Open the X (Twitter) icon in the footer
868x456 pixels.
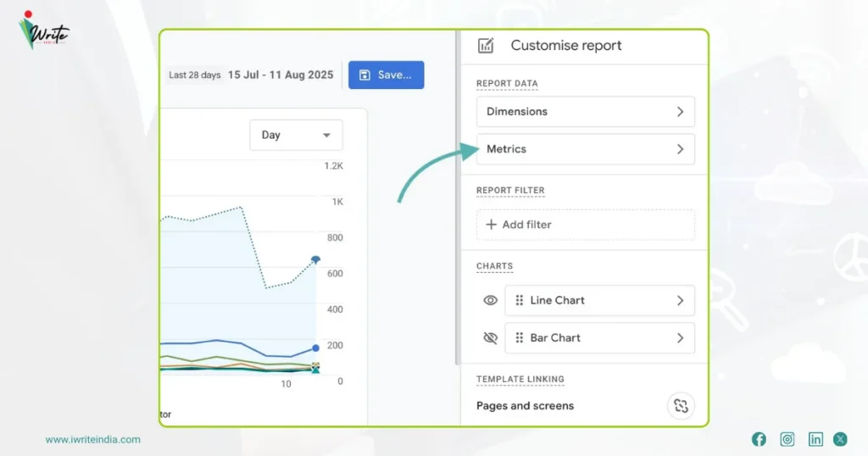tap(840, 439)
